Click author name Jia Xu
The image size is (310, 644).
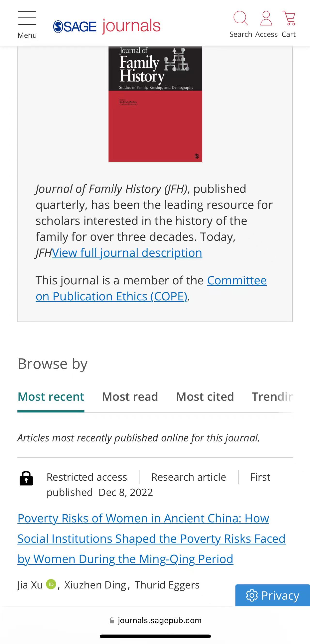pos(30,585)
